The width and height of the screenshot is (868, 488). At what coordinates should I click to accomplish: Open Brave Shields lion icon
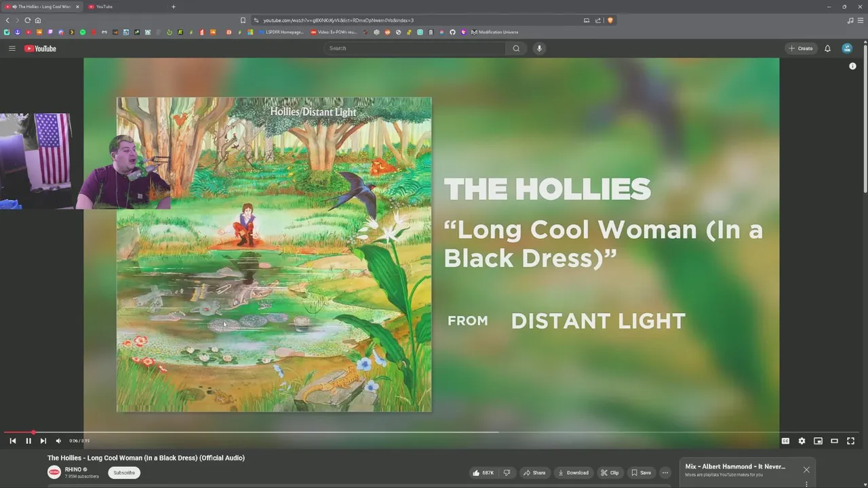coord(610,20)
